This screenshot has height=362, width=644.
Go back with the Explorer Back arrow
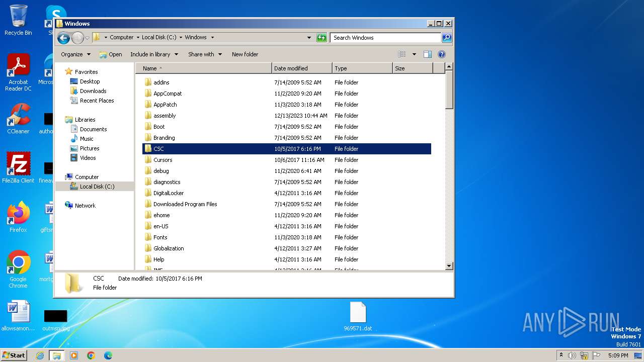[63, 38]
